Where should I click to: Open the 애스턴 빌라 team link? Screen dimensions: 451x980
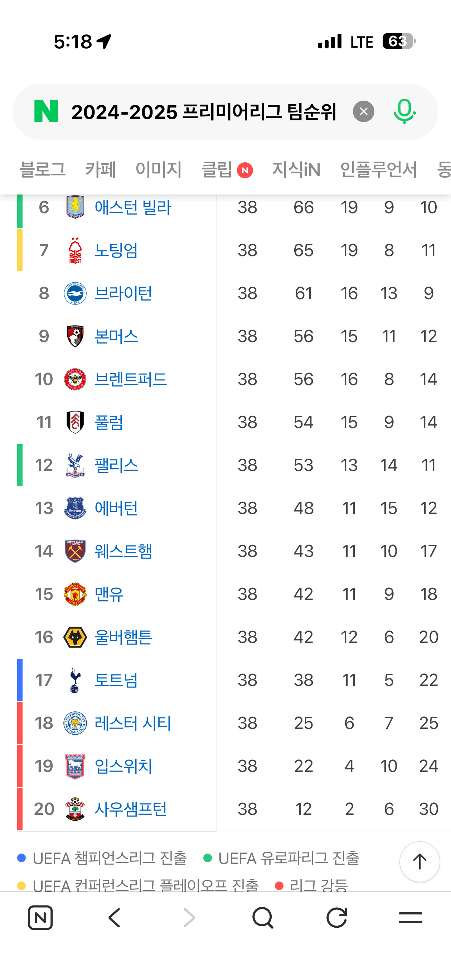click(x=133, y=207)
